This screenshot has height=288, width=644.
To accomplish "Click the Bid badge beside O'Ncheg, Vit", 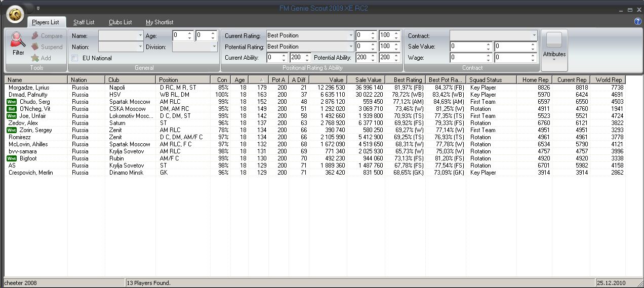I will click(x=12, y=109).
